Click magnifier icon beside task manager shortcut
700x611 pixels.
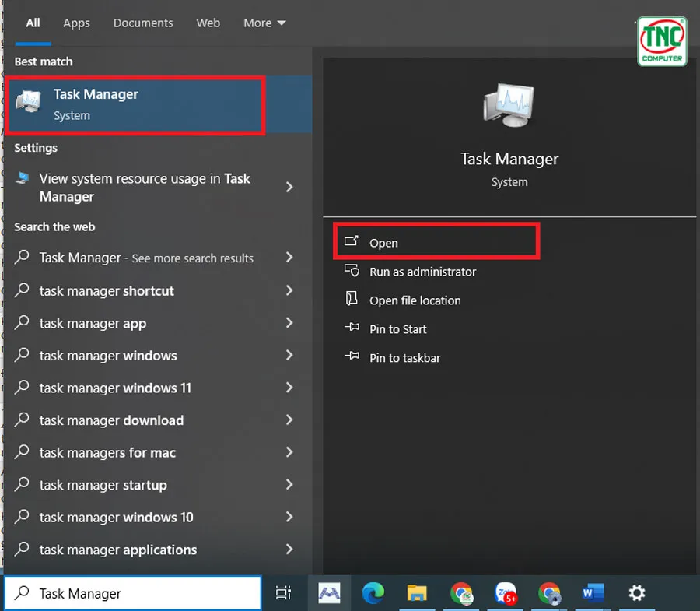(x=22, y=290)
